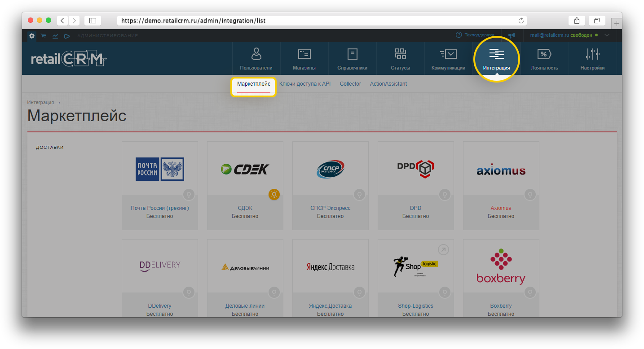Click the marketing arrow icon in top bar
Viewport: 644px width, 349px height.
pyautogui.click(x=67, y=36)
